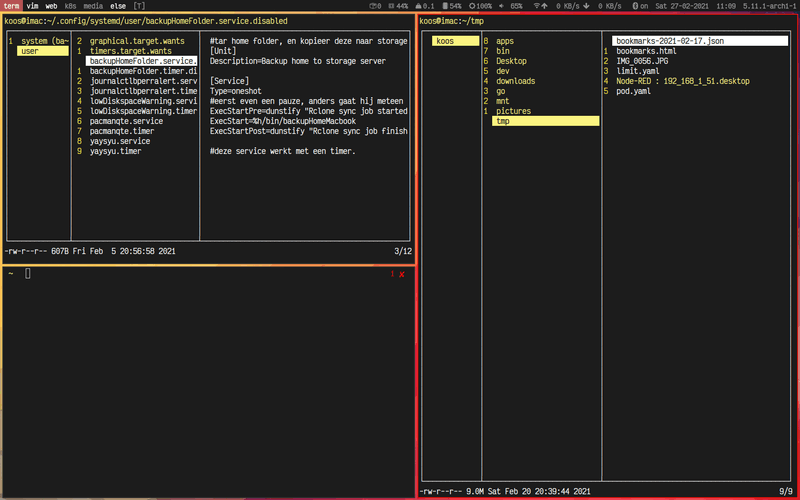The image size is (800, 500).
Task: Switch to the web workspace tab
Action: [x=51, y=6]
